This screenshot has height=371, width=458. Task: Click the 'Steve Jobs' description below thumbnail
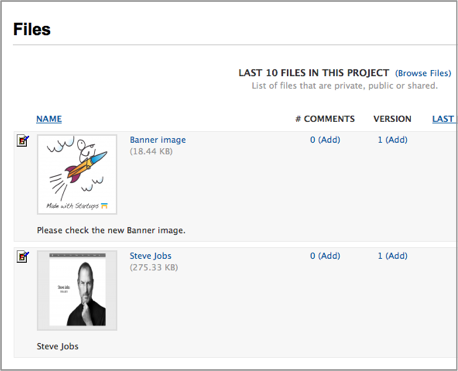(57, 347)
